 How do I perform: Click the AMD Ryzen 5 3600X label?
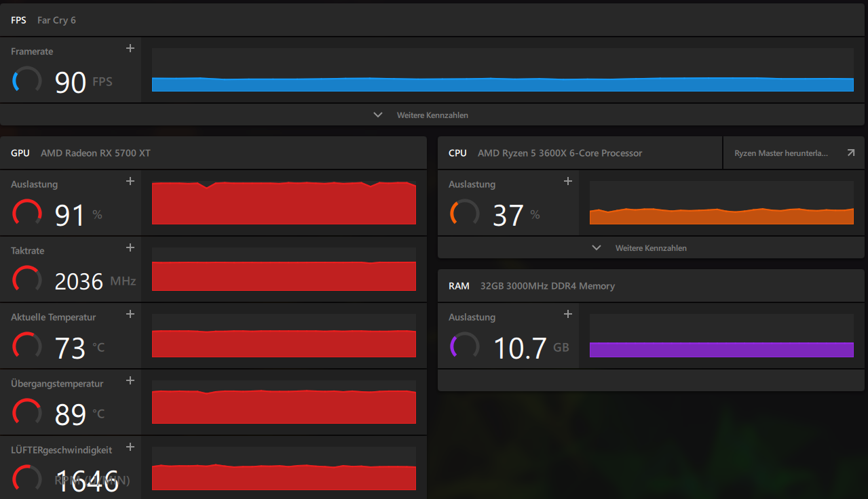click(560, 153)
